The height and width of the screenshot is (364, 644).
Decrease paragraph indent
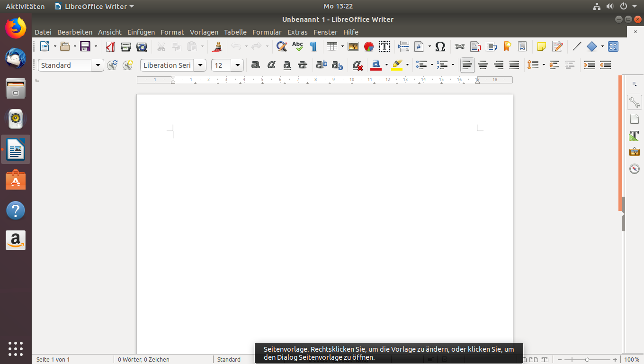coord(605,65)
